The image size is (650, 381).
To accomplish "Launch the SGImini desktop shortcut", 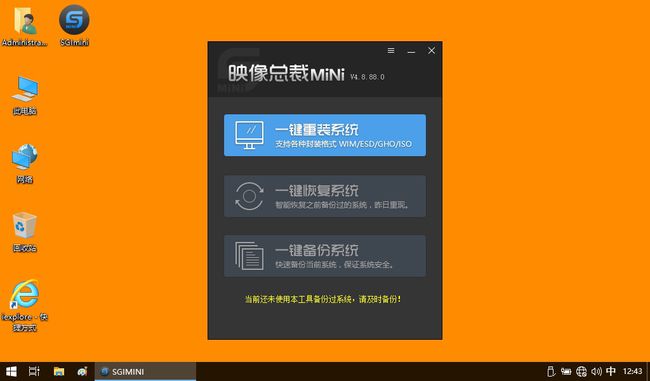I will (74, 26).
